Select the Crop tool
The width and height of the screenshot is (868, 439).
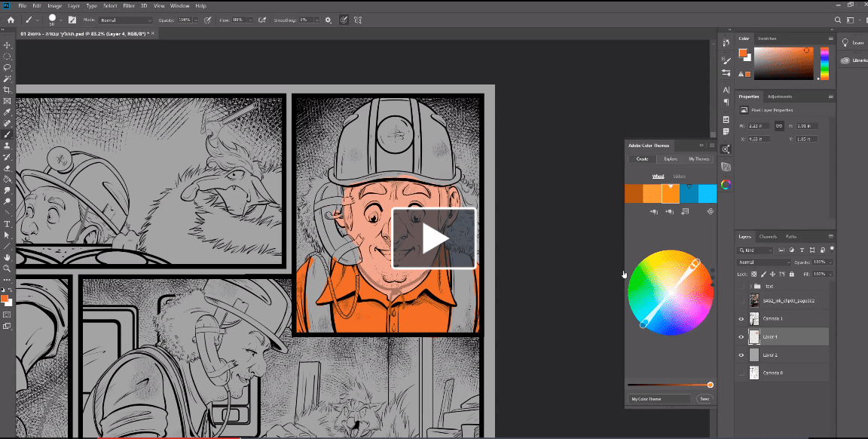pos(8,90)
